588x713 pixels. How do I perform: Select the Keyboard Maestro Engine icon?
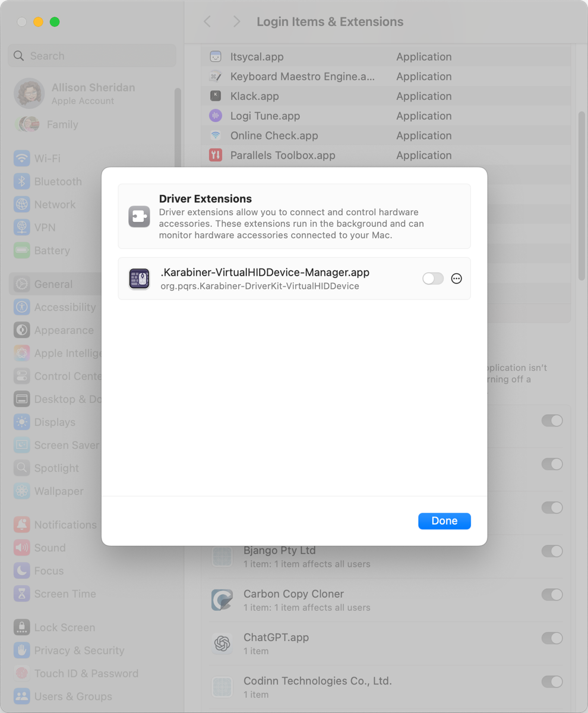point(215,76)
